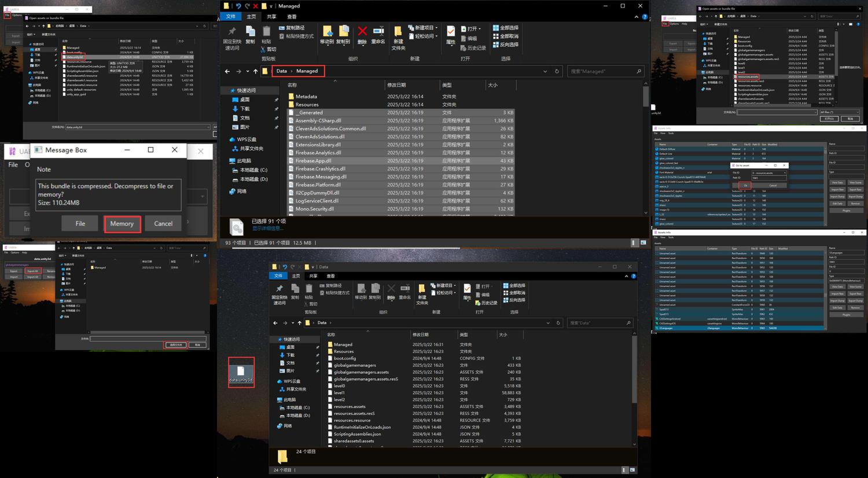
Task: Open help via blue question icon in Managed window
Action: pos(645,17)
